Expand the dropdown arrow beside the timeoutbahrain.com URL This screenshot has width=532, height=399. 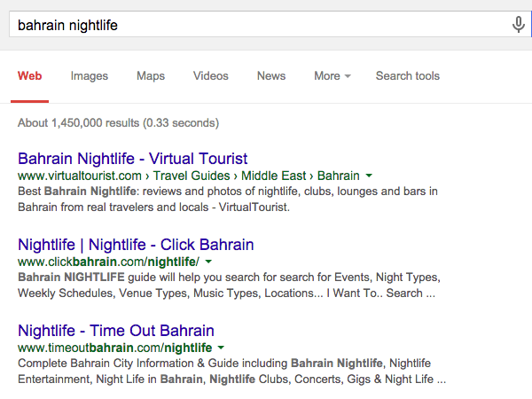coord(221,348)
